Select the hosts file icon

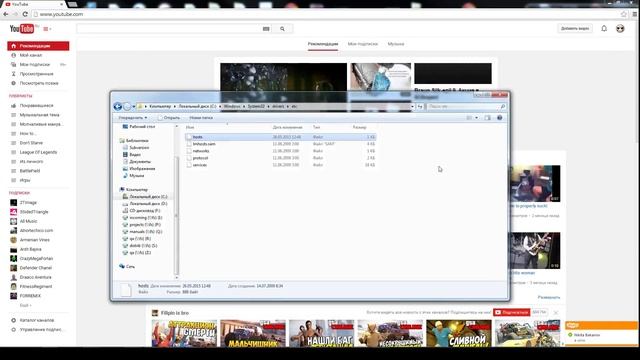click(x=189, y=137)
